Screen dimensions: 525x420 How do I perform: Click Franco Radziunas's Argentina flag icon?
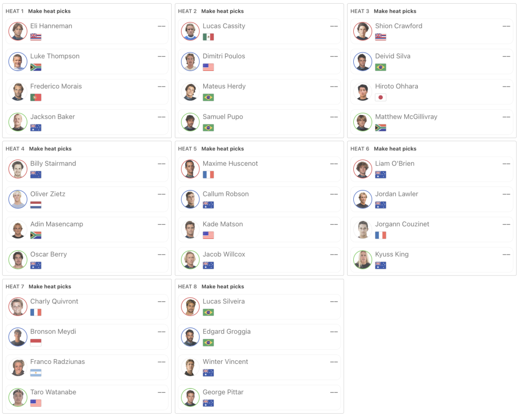point(36,373)
